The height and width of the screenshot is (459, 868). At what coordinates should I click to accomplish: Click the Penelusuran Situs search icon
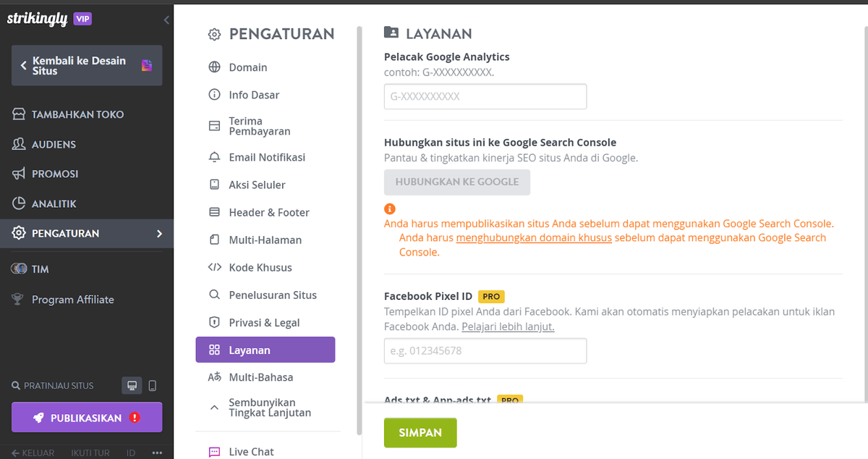tap(214, 295)
